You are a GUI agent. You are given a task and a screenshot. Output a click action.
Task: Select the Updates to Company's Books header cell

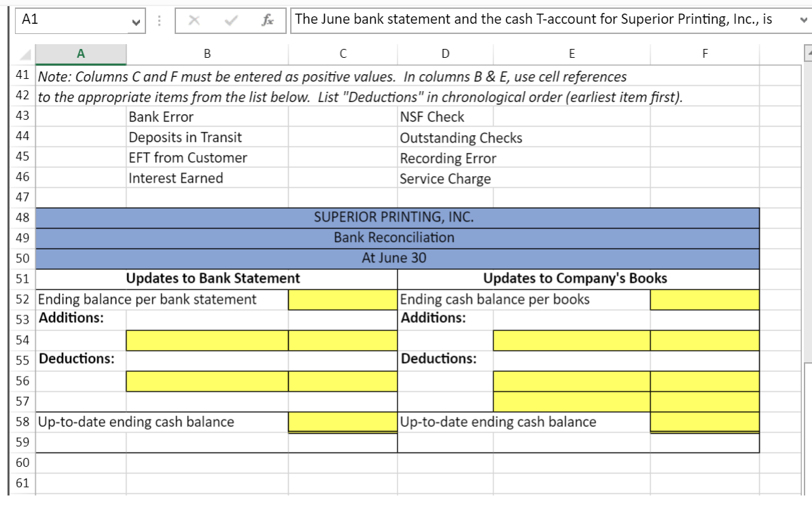tap(578, 278)
